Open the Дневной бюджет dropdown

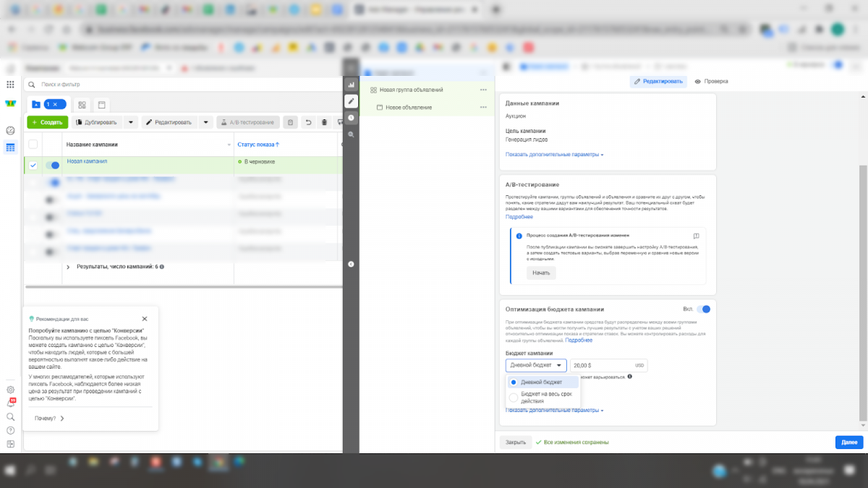535,365
